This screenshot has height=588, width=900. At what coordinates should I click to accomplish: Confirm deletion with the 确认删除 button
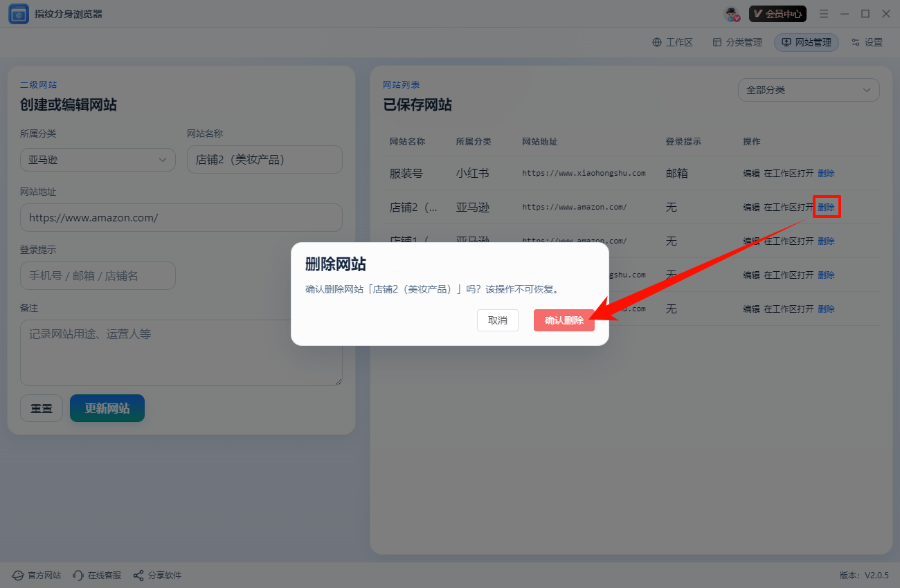click(564, 320)
